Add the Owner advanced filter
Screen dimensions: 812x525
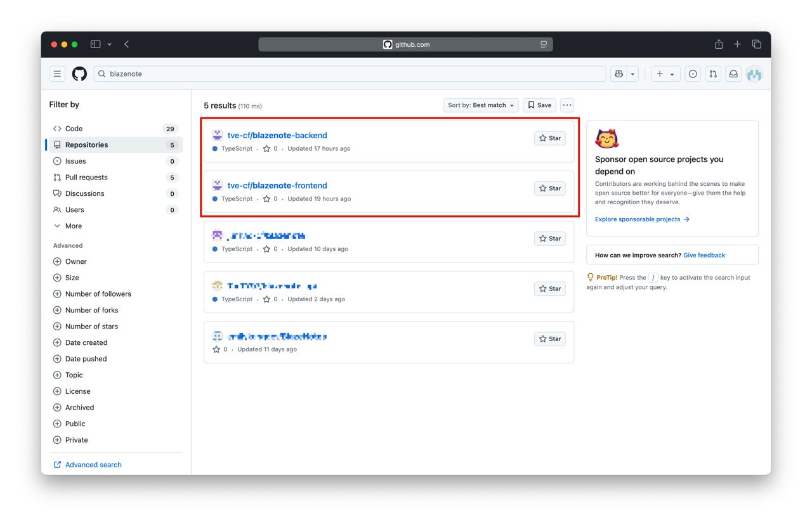click(75, 261)
